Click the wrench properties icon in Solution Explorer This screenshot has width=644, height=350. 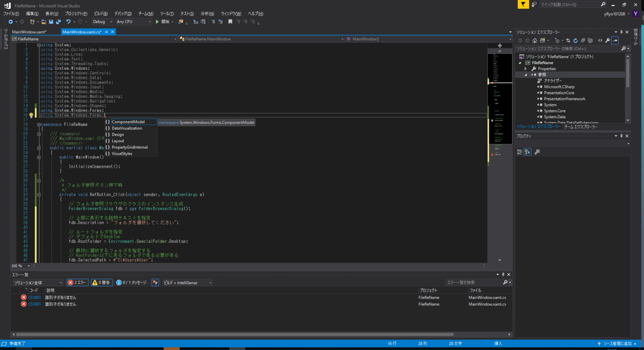608,40
